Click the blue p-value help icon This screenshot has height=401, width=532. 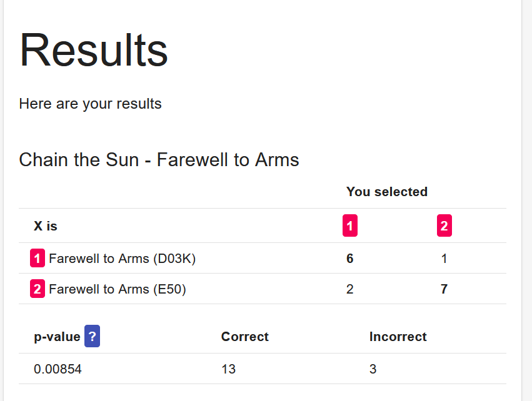92,337
